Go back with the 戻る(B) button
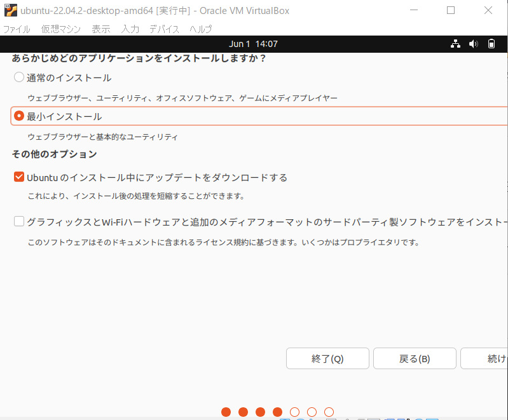 click(415, 358)
